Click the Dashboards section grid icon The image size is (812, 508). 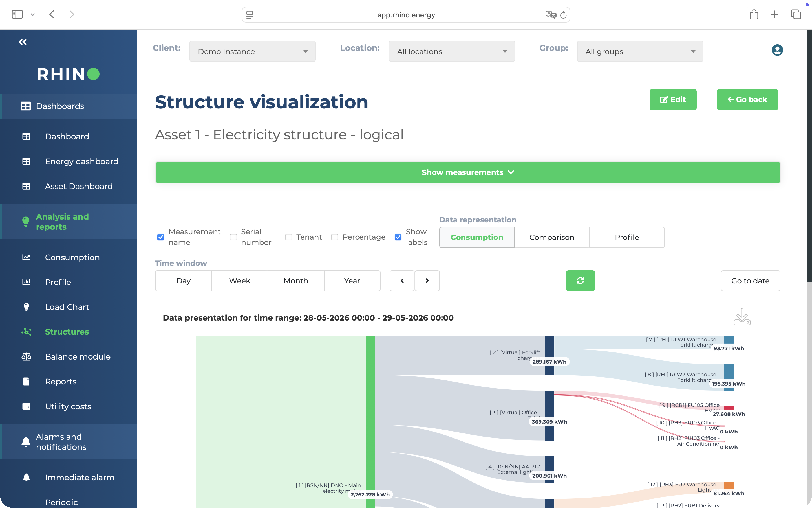25,106
